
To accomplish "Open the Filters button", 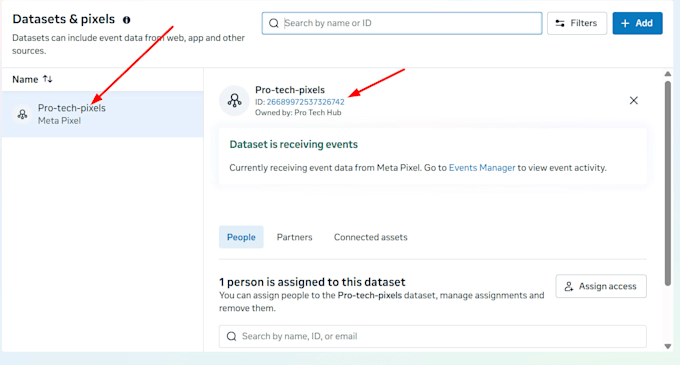I will [x=576, y=23].
